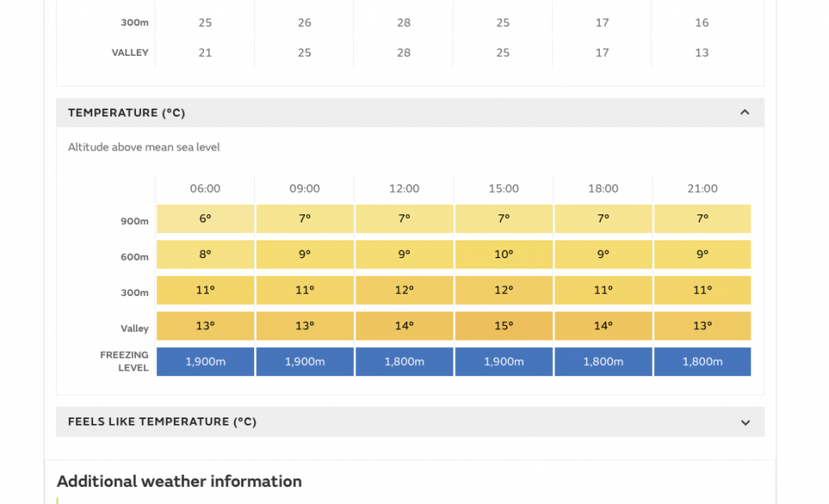The height and width of the screenshot is (504, 829).
Task: Choose the 21:00 time column header
Action: (702, 188)
